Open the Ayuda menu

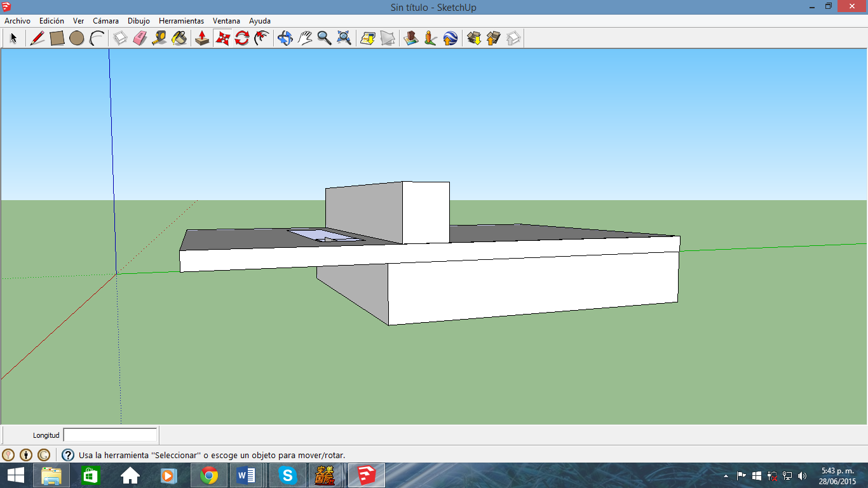260,21
